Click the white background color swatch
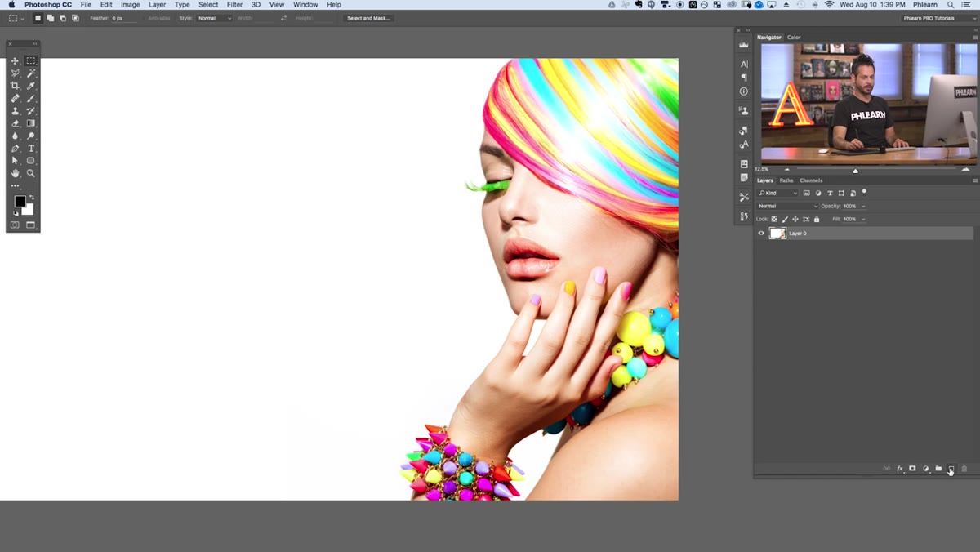Screen dimensions: 980x552 click(29, 211)
